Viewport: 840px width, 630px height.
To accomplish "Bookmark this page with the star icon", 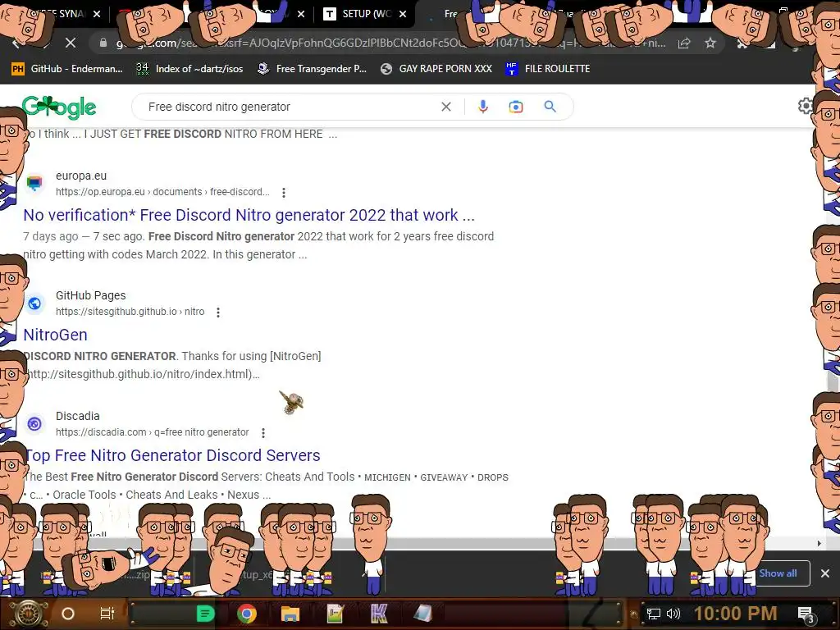I will coord(710,43).
